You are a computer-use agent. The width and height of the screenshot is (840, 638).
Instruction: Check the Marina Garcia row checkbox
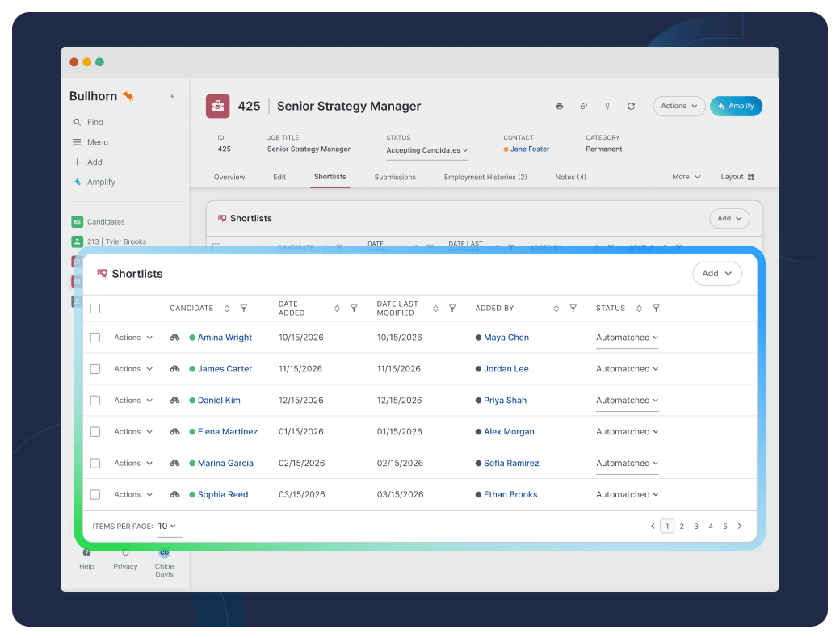(x=95, y=464)
